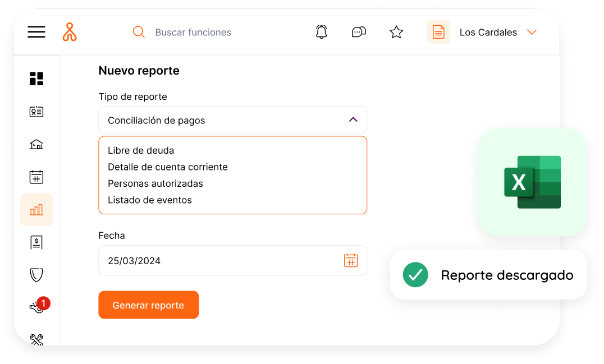Click the favorites star icon
The height and width of the screenshot is (364, 604).
point(396,32)
